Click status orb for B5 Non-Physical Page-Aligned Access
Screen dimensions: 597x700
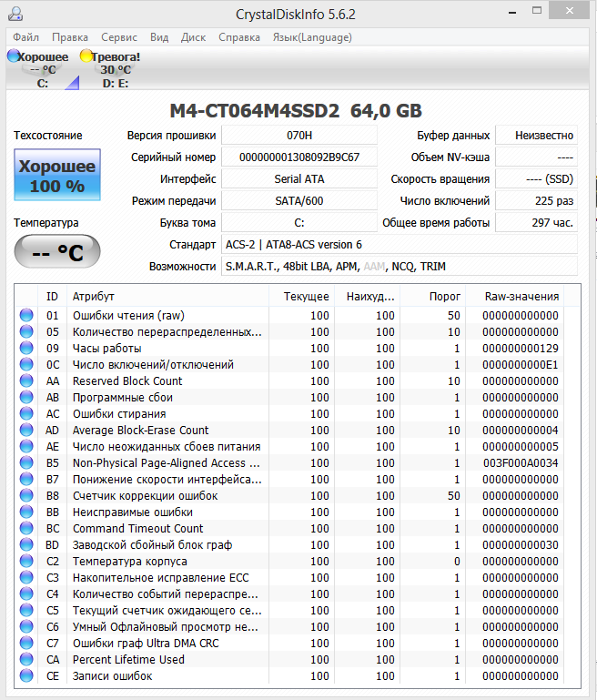pyautogui.click(x=26, y=462)
